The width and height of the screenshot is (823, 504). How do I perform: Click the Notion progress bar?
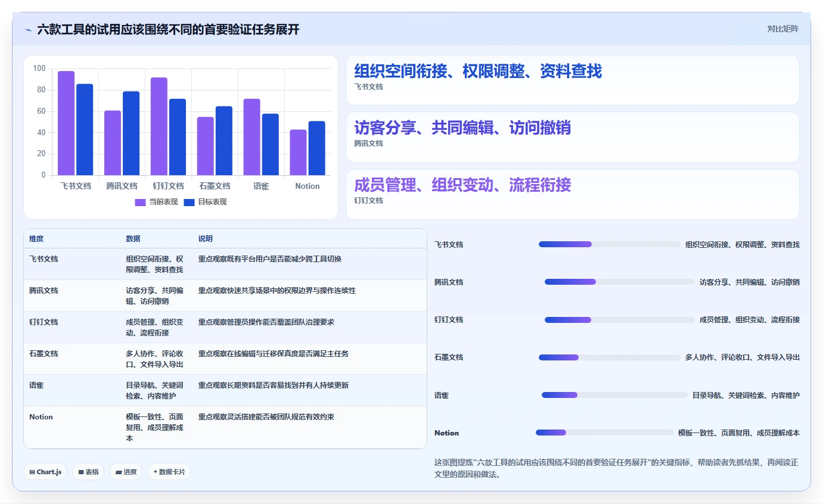(x=604, y=433)
